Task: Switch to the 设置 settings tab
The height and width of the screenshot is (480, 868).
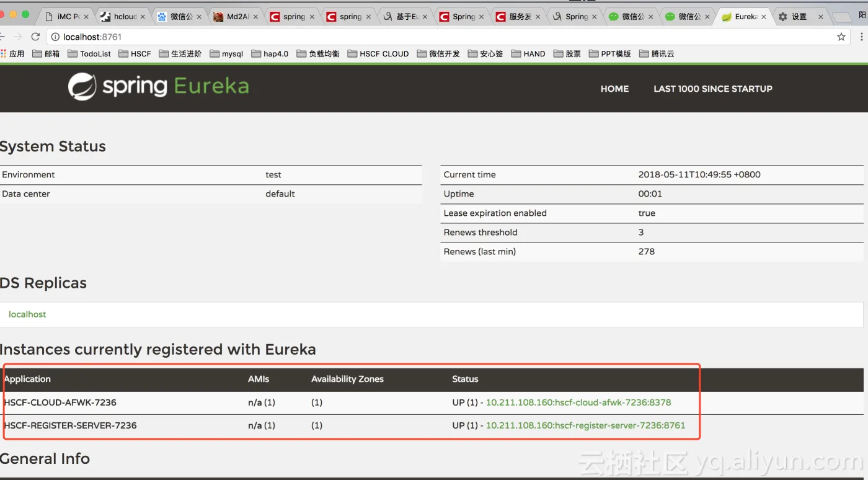Action: (x=799, y=17)
